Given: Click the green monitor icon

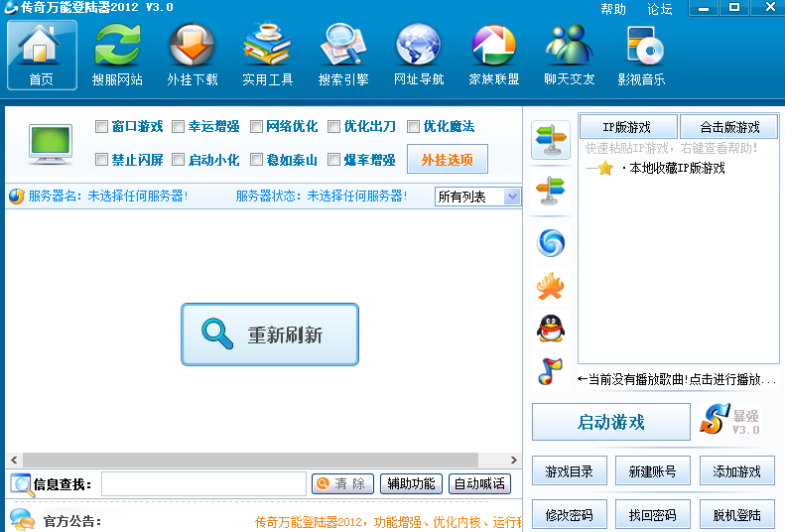Looking at the screenshot, I should [x=51, y=144].
